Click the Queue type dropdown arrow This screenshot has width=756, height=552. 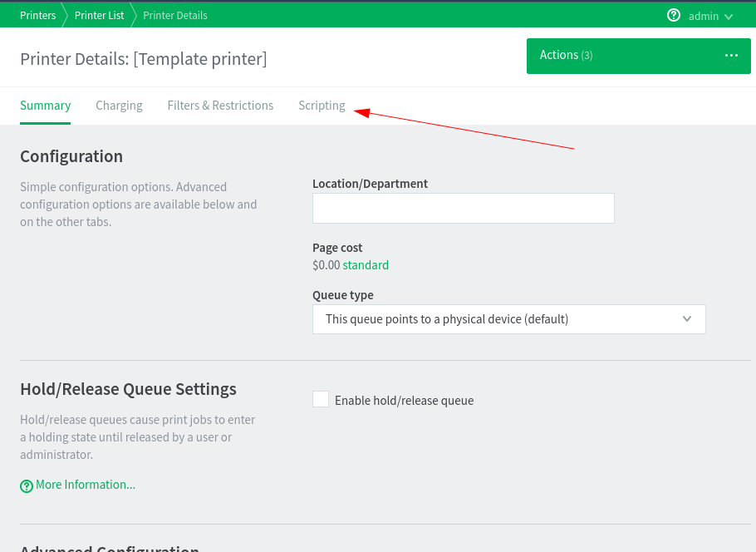[686, 319]
